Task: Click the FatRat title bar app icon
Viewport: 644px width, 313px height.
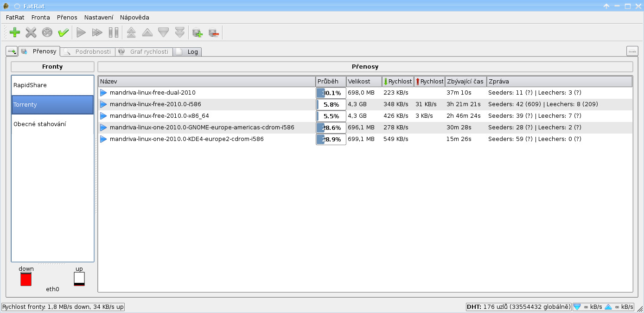Action: (x=6, y=6)
